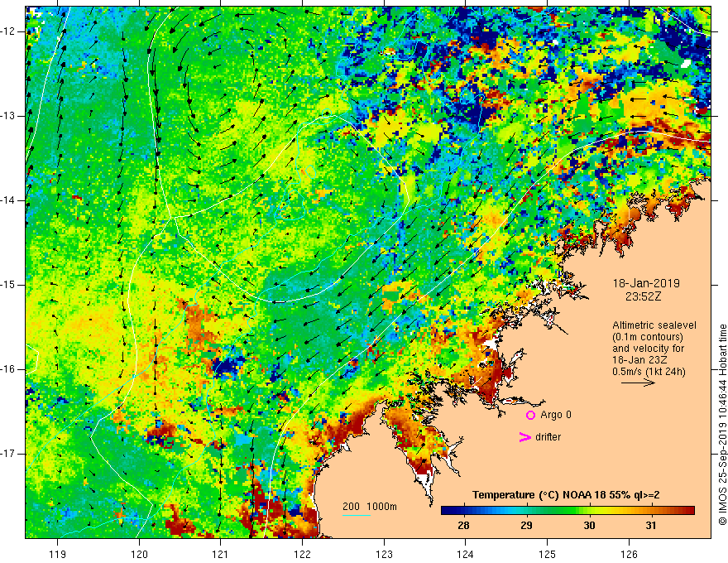Viewport: 728px width, 563px height.
Task: Click the color bar value 31
Action: 651,526
